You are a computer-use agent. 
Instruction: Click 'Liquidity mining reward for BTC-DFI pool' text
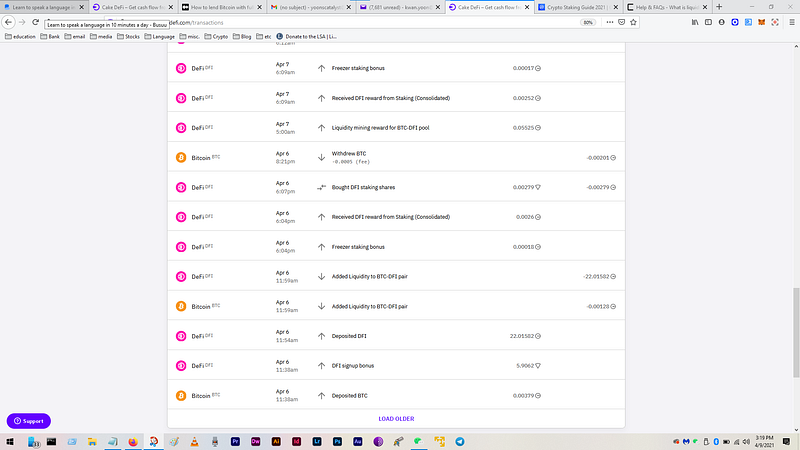pyautogui.click(x=381, y=128)
